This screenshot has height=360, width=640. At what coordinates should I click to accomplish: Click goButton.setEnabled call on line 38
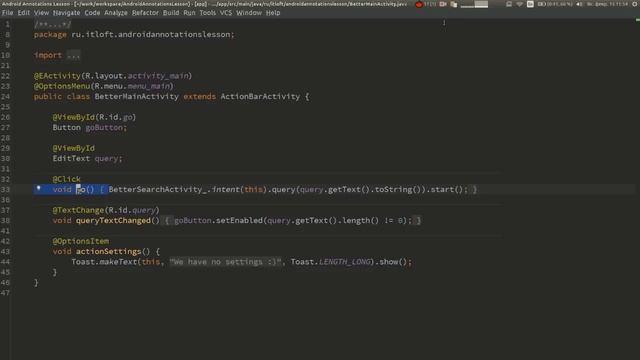(x=218, y=220)
